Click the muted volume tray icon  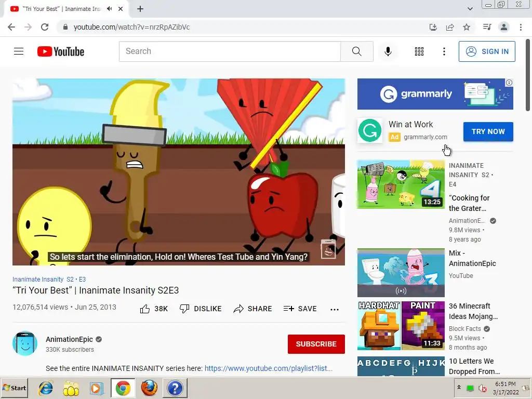point(482,388)
